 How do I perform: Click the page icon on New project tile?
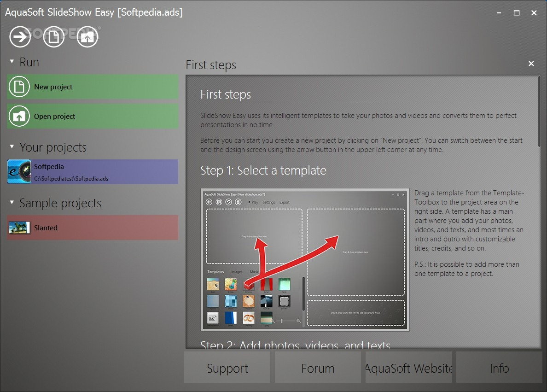click(x=19, y=87)
